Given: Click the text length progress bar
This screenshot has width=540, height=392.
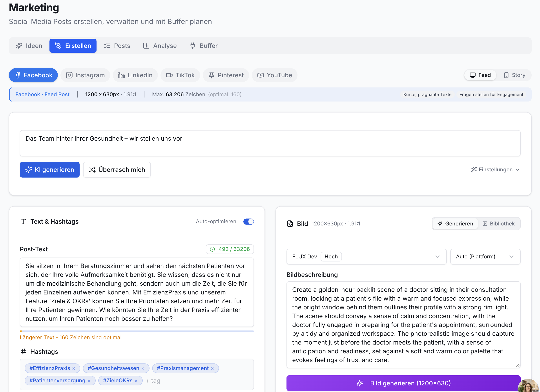Looking at the screenshot, I should (x=137, y=331).
